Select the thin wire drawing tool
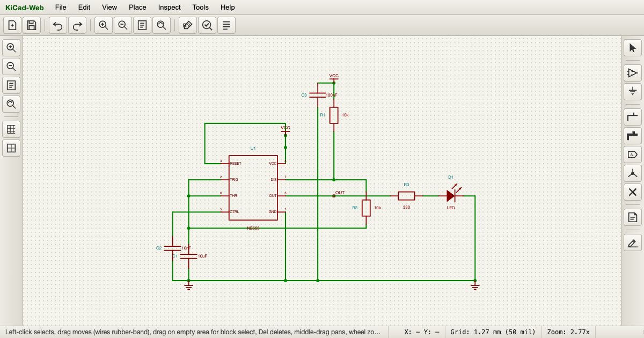Viewport: 644px width, 338px height. pyautogui.click(x=633, y=117)
